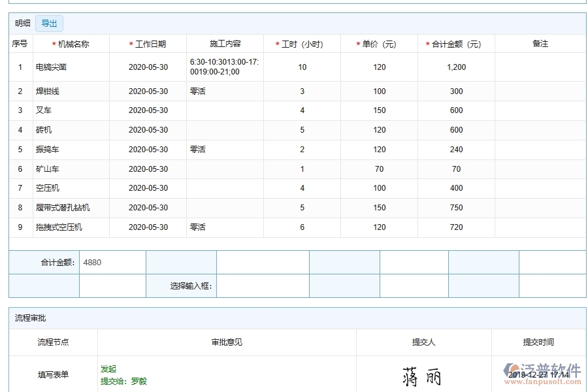The width and height of the screenshot is (588, 392).
Task: Click the 发起 approval status text
Action: click(x=108, y=369)
